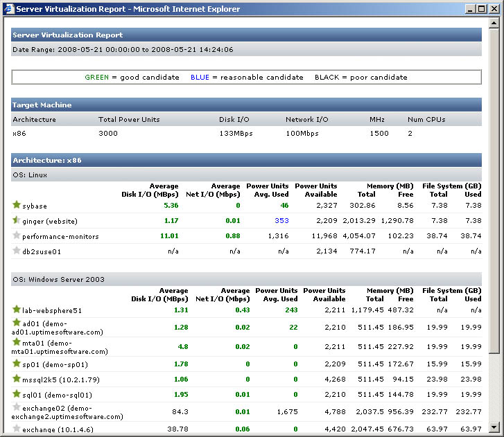This screenshot has height=437, width=504.
Task: Click the scrollbar up arrow
Action: click(x=494, y=23)
